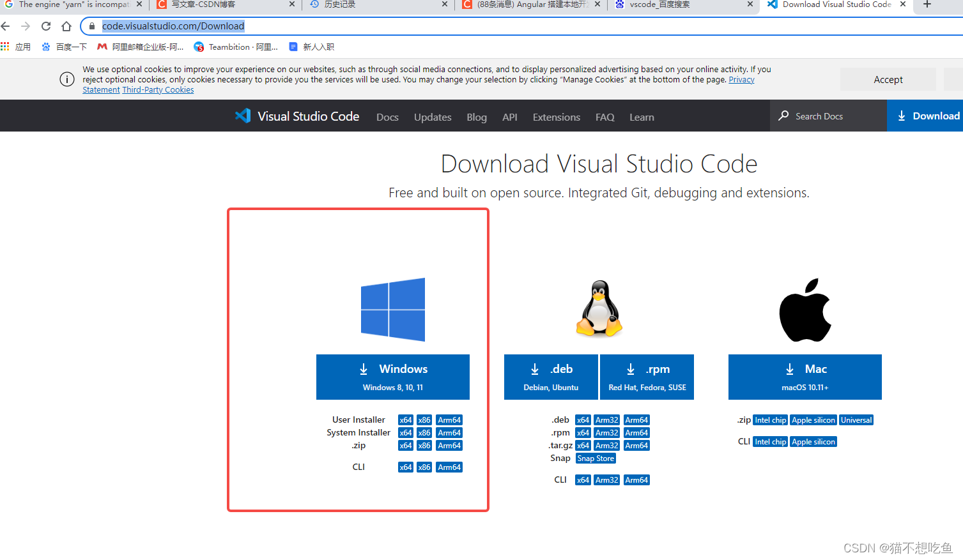Click the big Windows logo image
963x560 pixels.
(x=393, y=310)
